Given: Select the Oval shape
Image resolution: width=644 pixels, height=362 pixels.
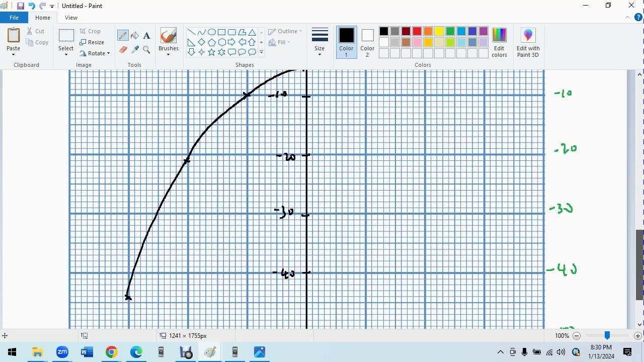Looking at the screenshot, I should pos(211,32).
